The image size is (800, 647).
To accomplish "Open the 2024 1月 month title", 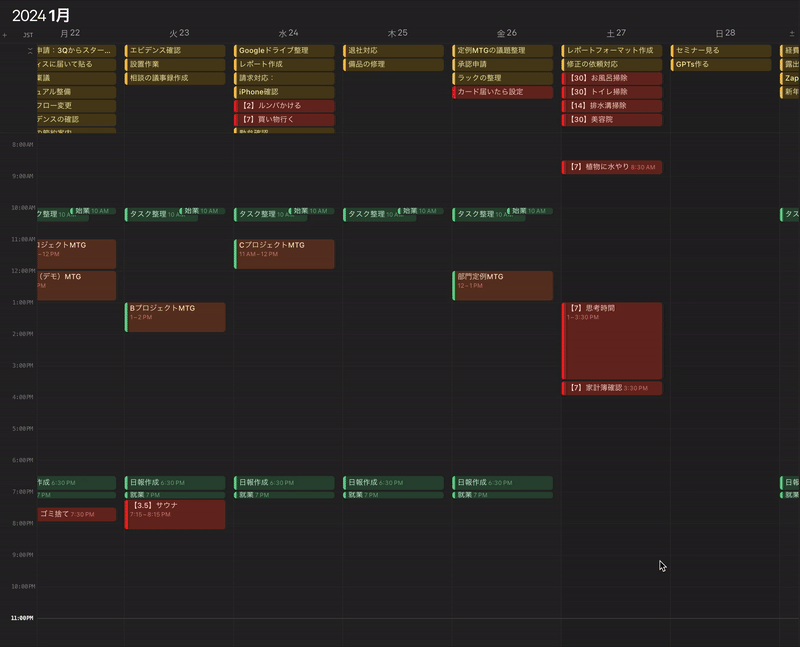I will (41, 15).
